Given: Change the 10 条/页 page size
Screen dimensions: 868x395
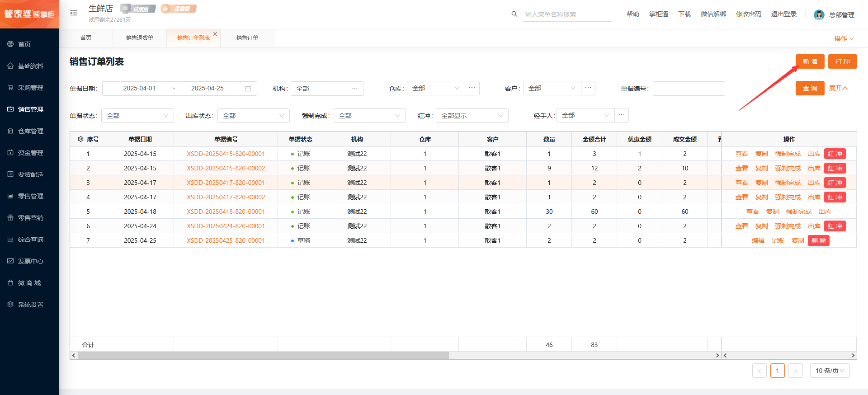Looking at the screenshot, I should tap(830, 371).
